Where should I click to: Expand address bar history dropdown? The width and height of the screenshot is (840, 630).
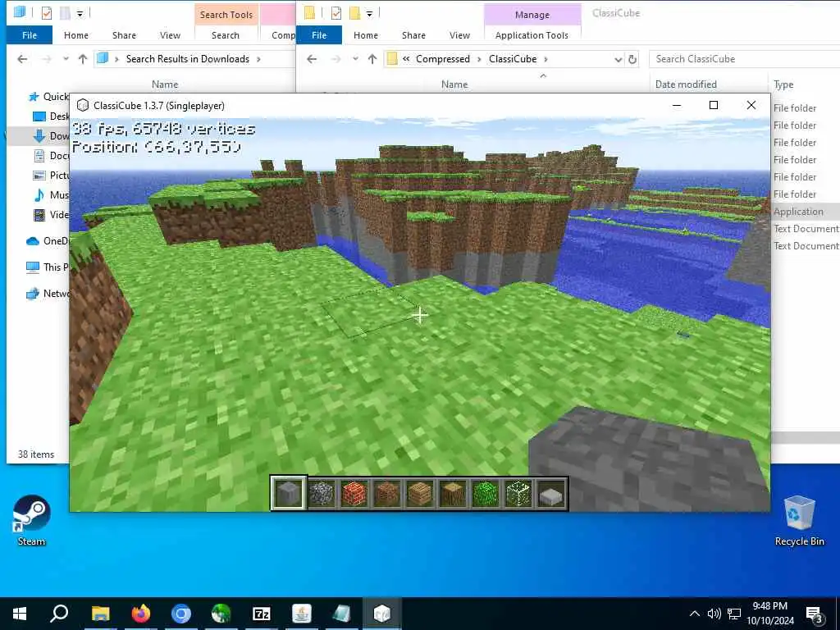point(619,59)
